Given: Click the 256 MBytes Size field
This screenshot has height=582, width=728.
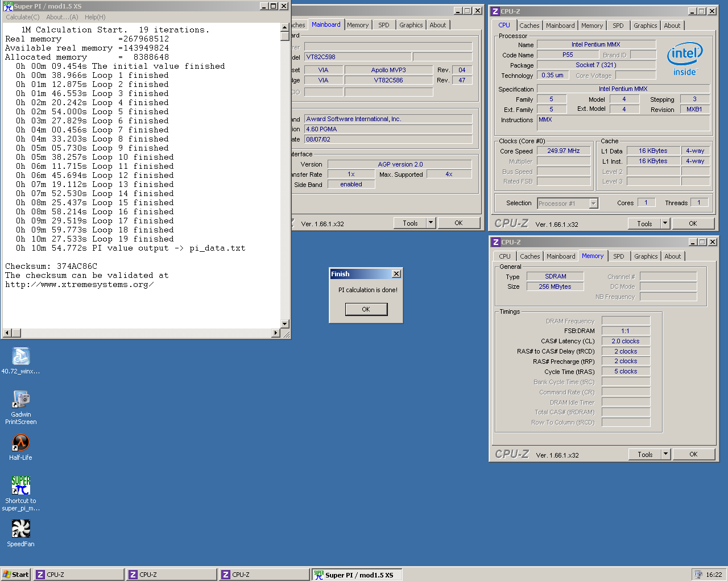Looking at the screenshot, I should (x=555, y=286).
